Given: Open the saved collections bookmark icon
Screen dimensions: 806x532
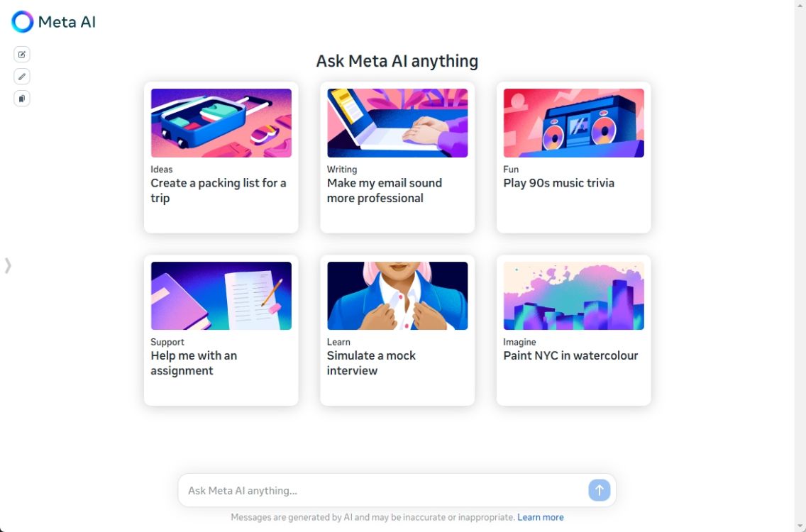Looking at the screenshot, I should coord(21,99).
